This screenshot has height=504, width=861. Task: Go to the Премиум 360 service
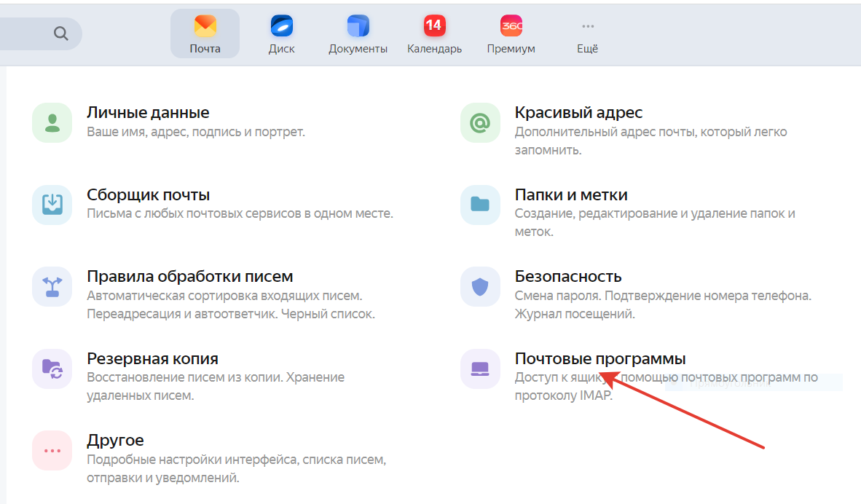click(x=511, y=34)
